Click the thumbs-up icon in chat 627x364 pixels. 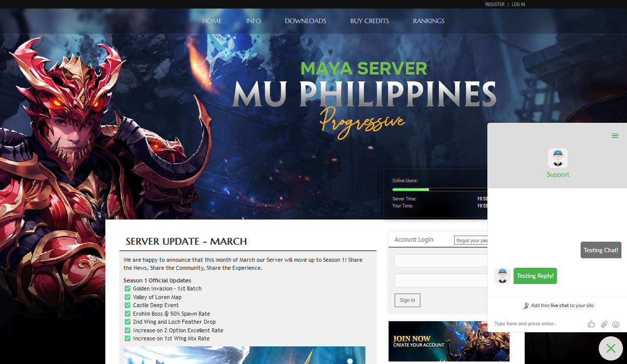tap(591, 324)
